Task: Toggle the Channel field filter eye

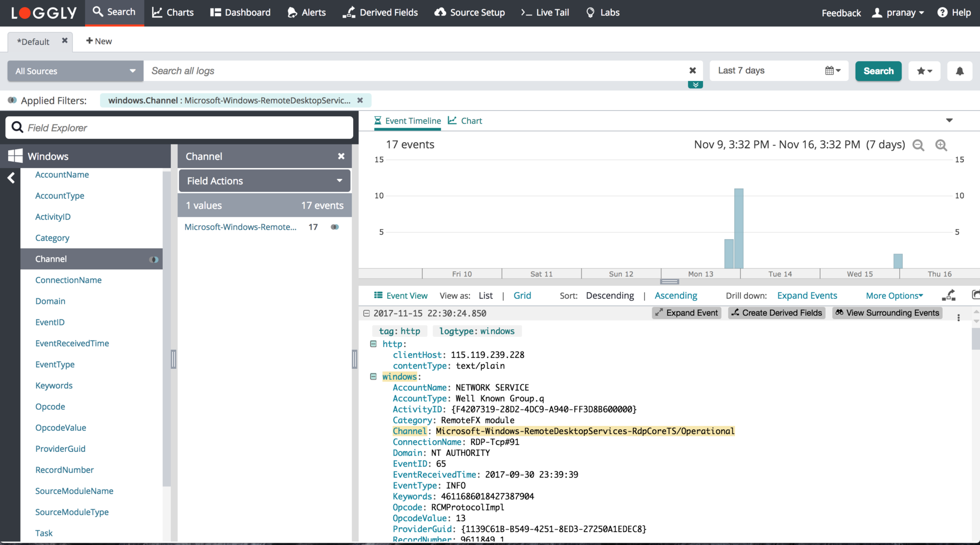Action: click(x=154, y=259)
